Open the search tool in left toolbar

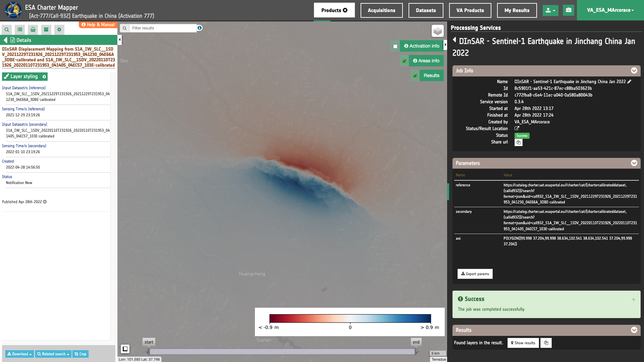(x=7, y=29)
